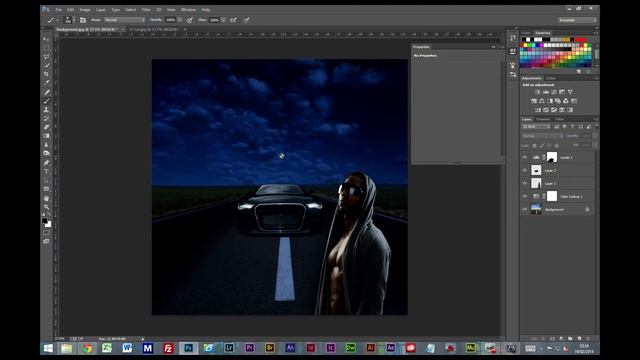Viewport: 640px width, 360px height.
Task: Collapse the Properties panel
Action: 493,47
